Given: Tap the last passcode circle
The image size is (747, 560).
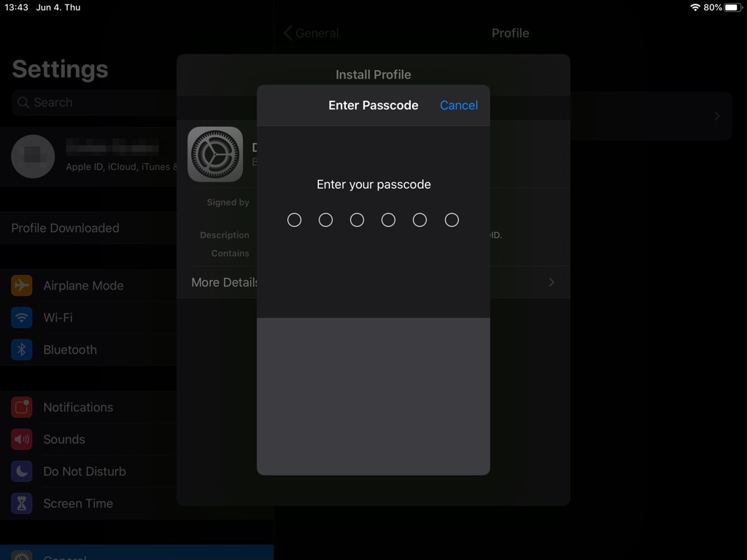Looking at the screenshot, I should coord(452,220).
